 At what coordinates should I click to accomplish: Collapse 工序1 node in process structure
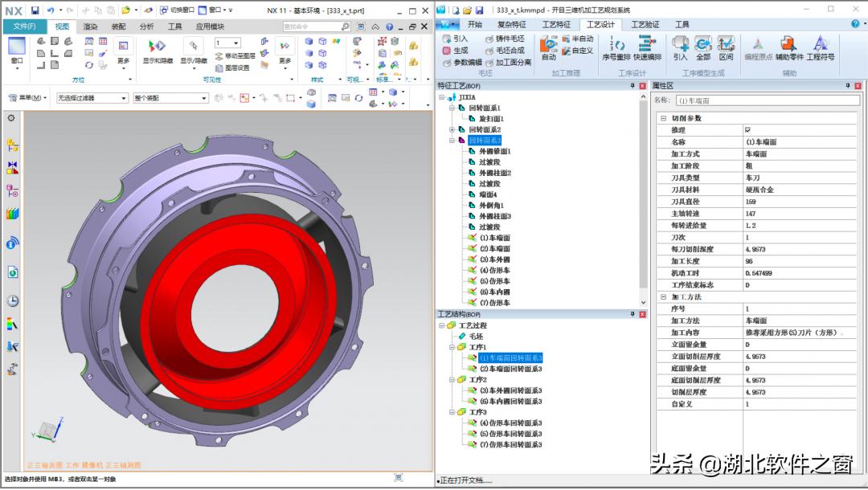[x=452, y=347]
